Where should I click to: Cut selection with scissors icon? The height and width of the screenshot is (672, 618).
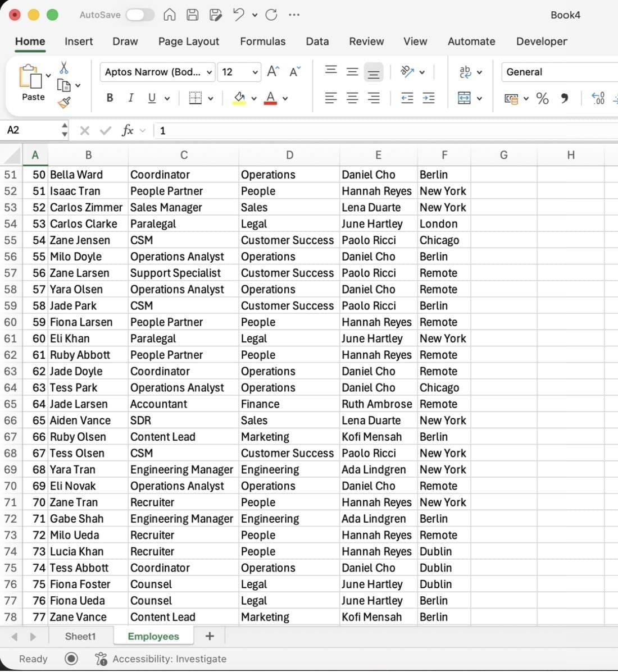[x=64, y=68]
